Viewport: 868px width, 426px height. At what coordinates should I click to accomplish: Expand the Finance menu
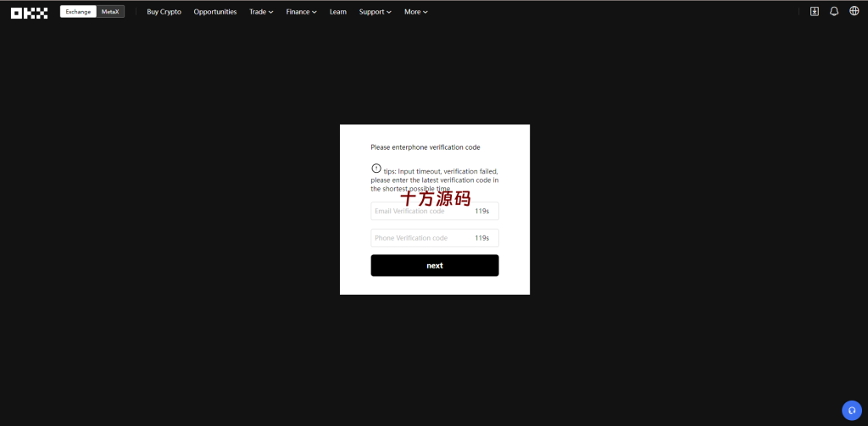point(301,12)
